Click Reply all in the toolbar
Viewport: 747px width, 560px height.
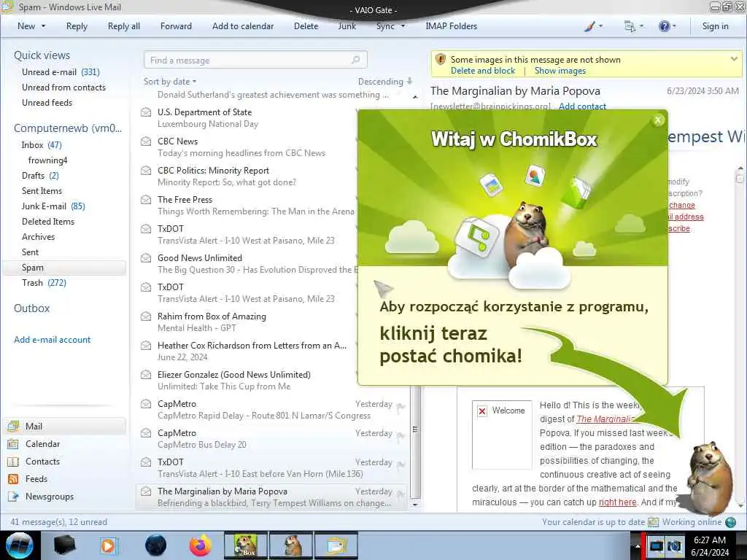pos(124,26)
